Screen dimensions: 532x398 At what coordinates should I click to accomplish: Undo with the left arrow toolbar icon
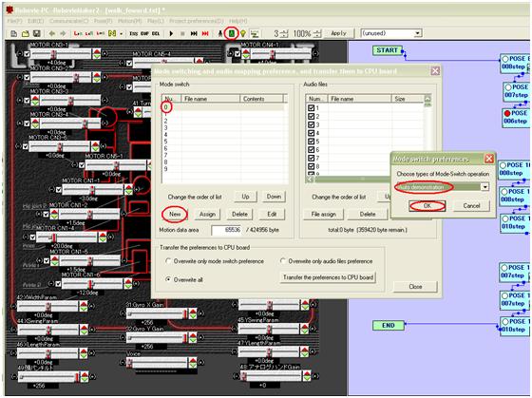click(x=52, y=33)
